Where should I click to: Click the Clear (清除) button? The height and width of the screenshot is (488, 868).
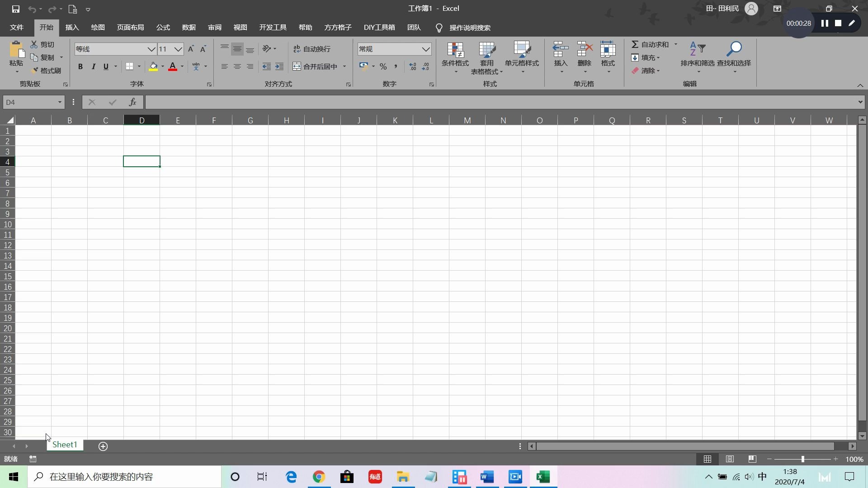point(646,70)
